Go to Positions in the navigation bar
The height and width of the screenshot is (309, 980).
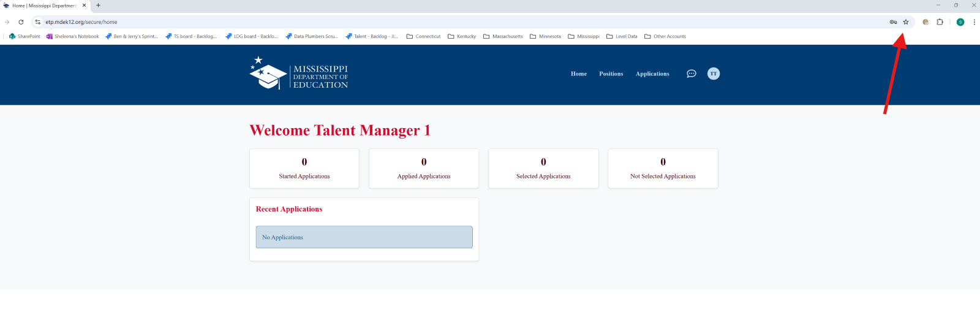[611, 74]
